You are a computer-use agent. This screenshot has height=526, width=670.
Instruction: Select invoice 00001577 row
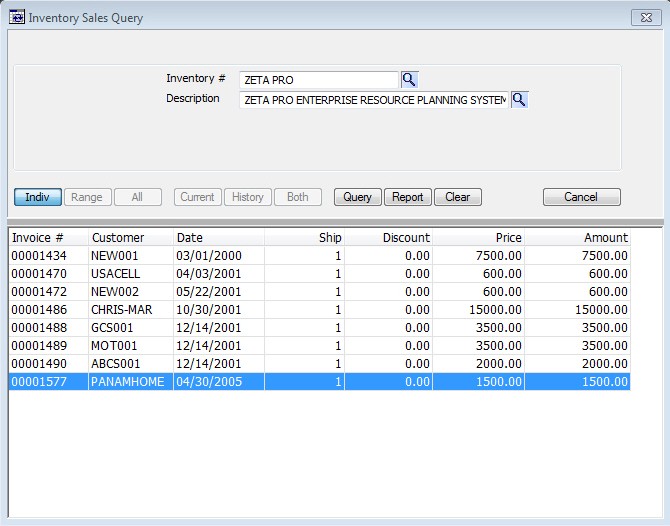[320, 381]
